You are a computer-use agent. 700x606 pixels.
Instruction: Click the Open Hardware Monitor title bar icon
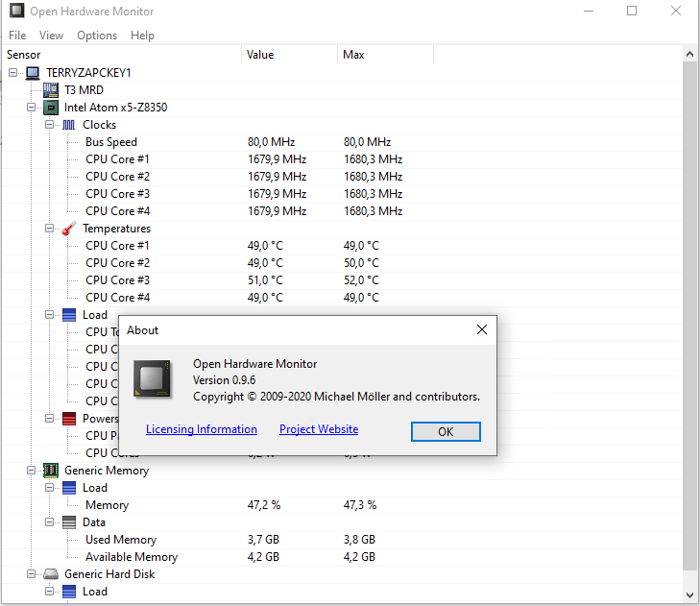pyautogui.click(x=16, y=11)
